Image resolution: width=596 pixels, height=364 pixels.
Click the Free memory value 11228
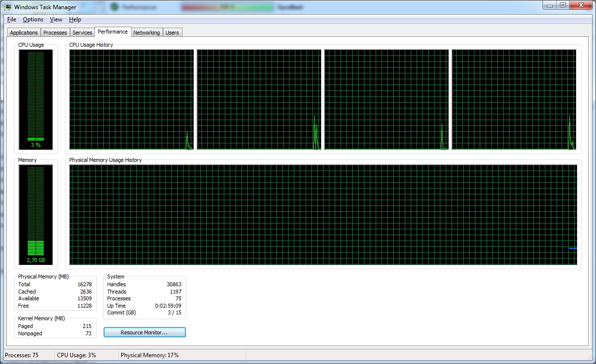tap(85, 306)
